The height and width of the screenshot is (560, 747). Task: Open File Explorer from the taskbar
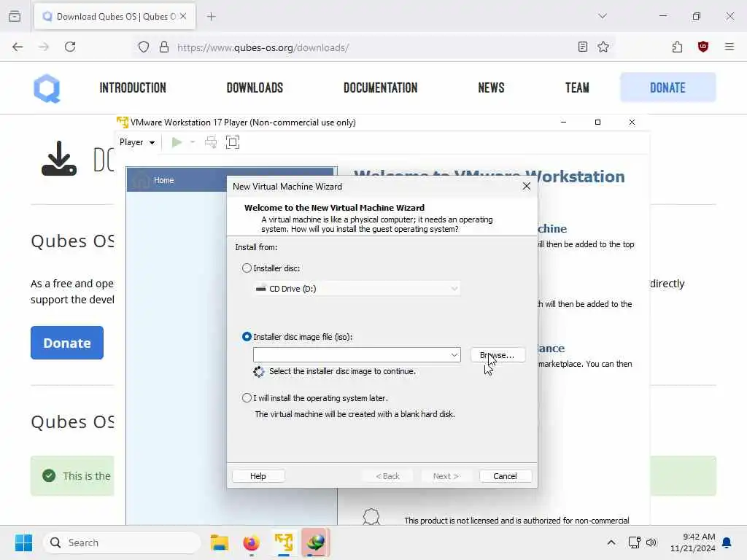[x=220, y=542]
